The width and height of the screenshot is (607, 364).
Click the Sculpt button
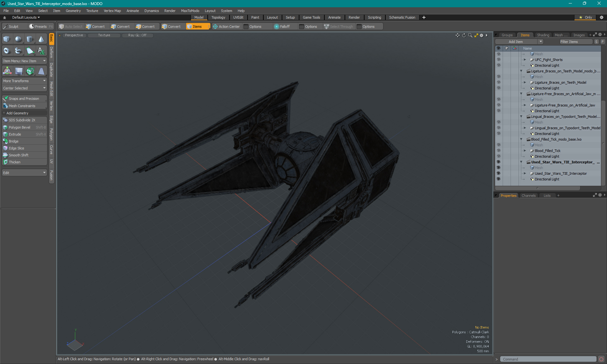tap(14, 27)
